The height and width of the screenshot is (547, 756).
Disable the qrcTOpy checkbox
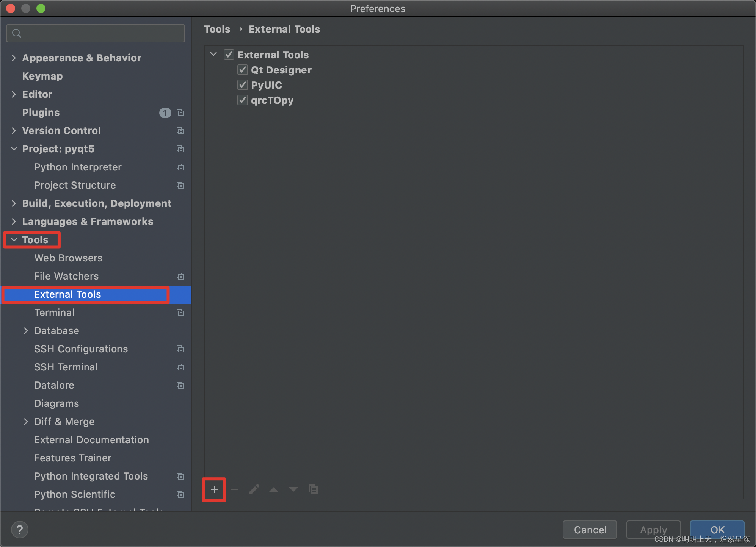pos(243,100)
